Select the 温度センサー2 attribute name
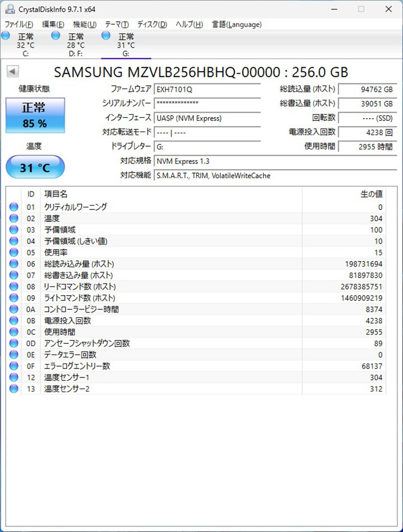Screen dimensions: 403x532 (67, 389)
